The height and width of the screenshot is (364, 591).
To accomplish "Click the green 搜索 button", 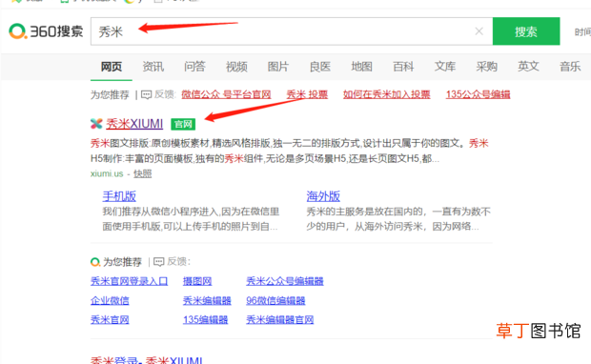I will [526, 31].
